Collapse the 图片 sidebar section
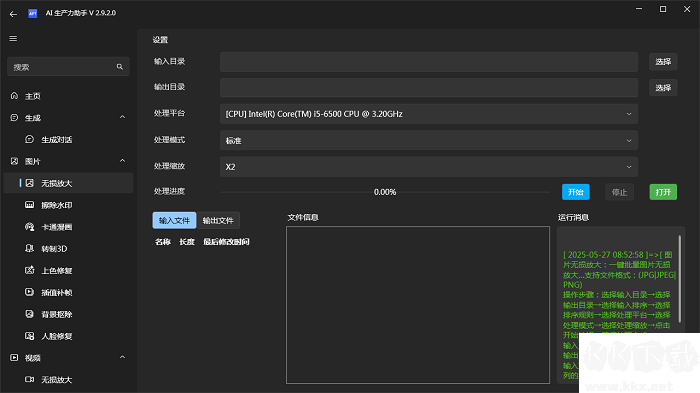This screenshot has height=393, width=700. tap(122, 161)
